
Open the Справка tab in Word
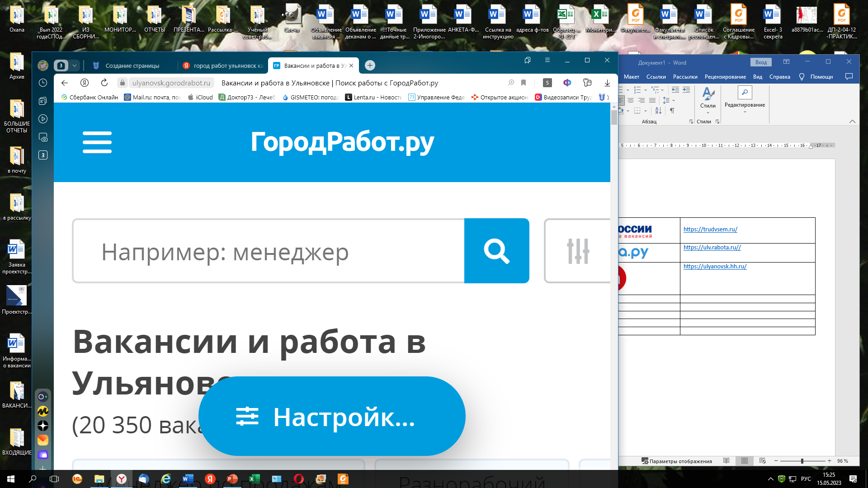click(779, 77)
